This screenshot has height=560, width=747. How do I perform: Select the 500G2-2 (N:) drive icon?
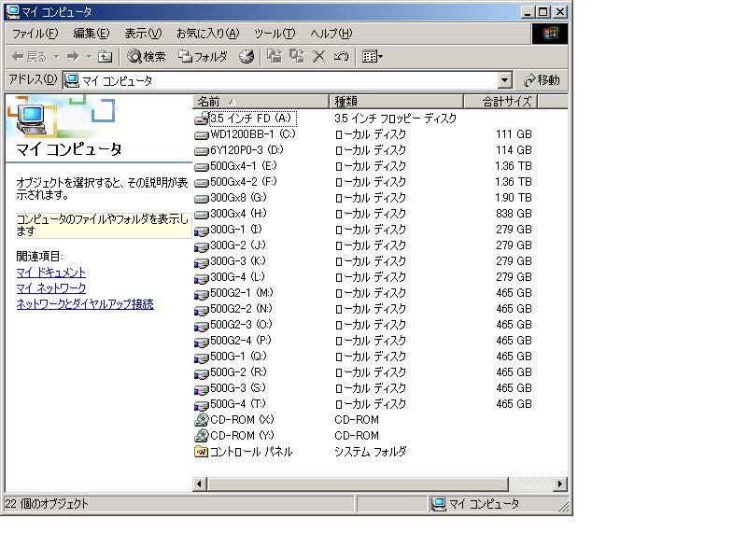point(202,310)
